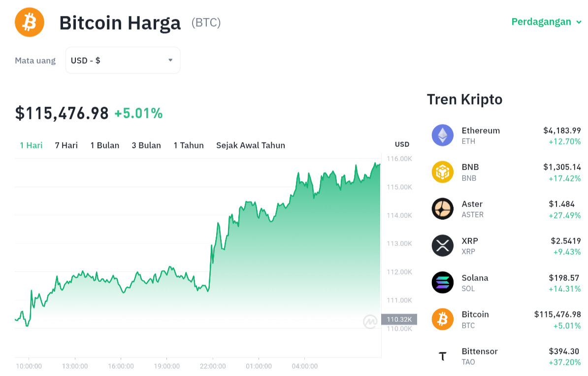Image resolution: width=588 pixels, height=376 pixels.
Task: Switch to the 7 Hari range
Action: pyautogui.click(x=66, y=145)
